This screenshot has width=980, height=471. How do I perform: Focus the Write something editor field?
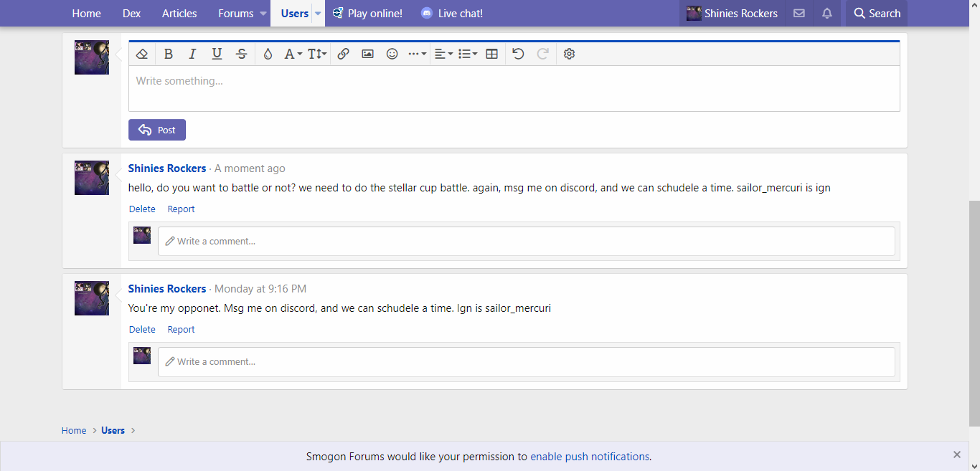point(514,88)
